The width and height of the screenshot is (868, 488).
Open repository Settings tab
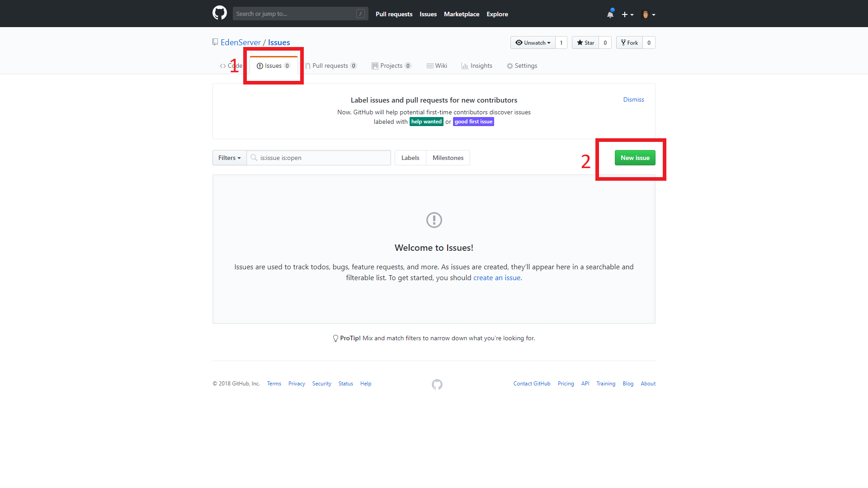click(522, 66)
